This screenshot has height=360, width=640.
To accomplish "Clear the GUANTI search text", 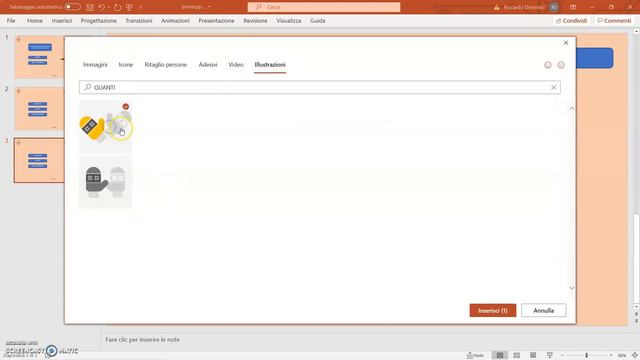I will tap(553, 87).
